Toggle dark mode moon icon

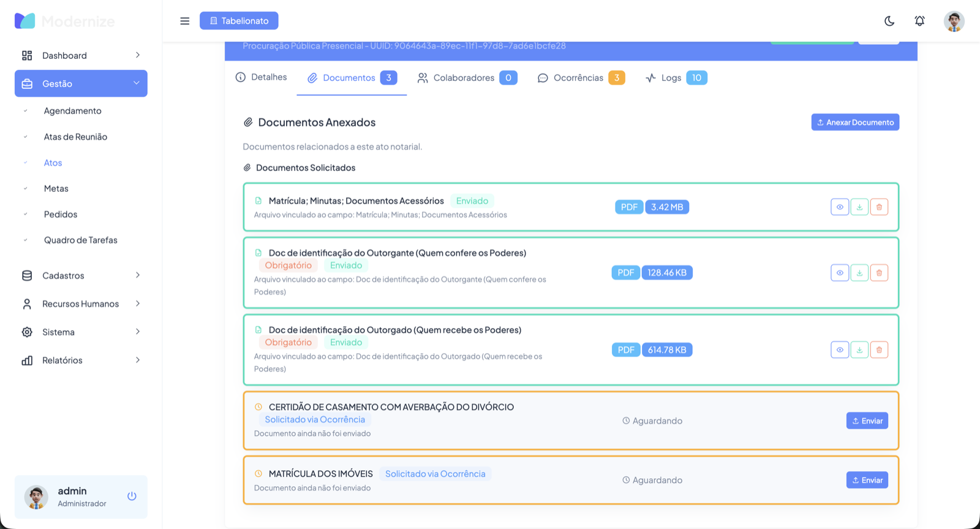[889, 21]
